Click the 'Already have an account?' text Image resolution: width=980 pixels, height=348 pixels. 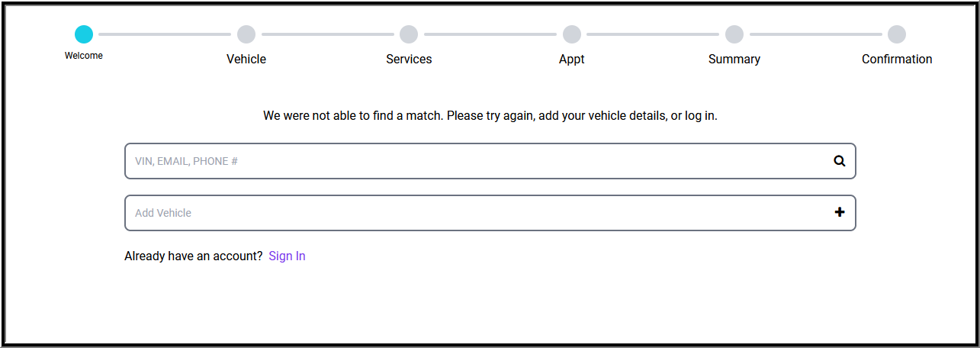[193, 256]
